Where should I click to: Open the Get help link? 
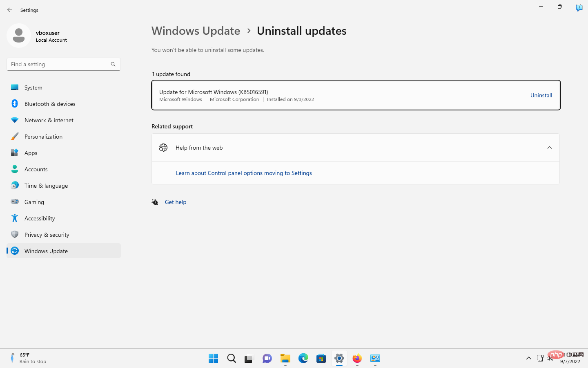click(x=176, y=202)
